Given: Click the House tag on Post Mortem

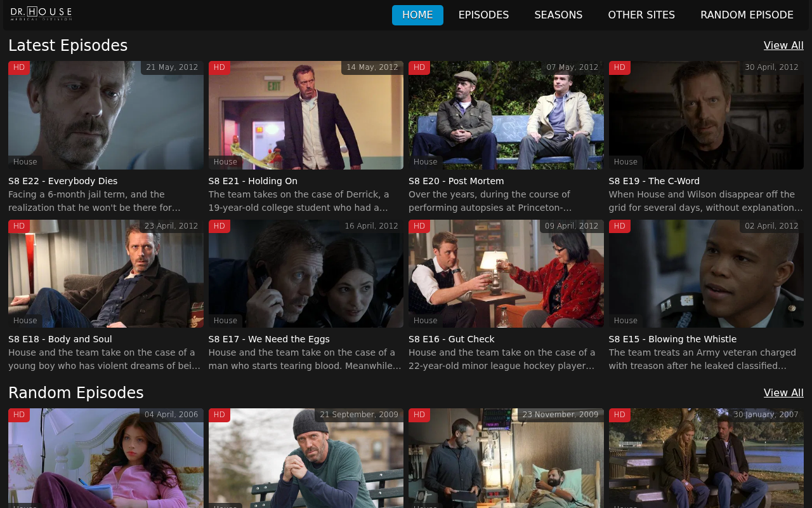Looking at the screenshot, I should point(426,163).
